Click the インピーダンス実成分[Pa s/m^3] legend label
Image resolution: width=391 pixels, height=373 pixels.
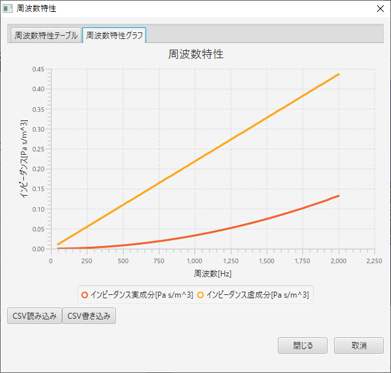[142, 295]
